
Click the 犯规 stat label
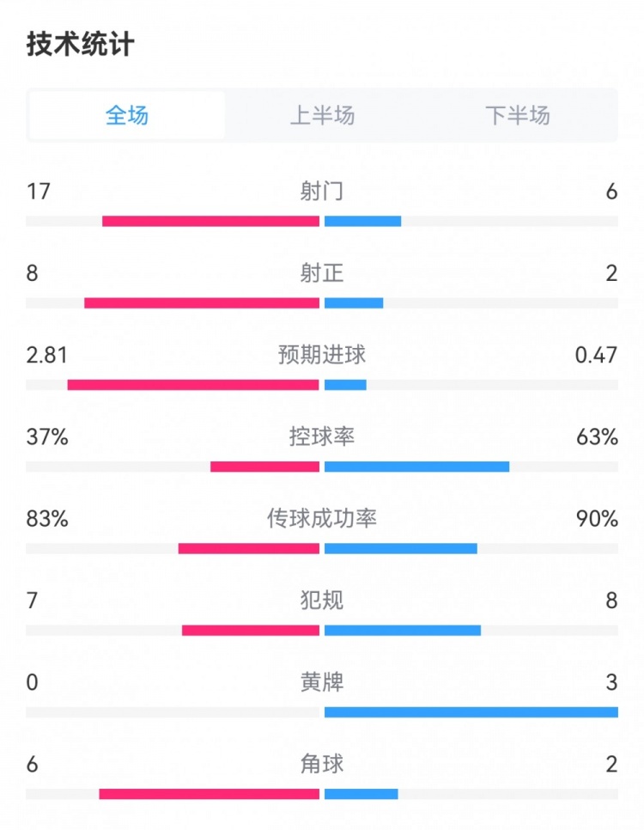[x=322, y=601]
